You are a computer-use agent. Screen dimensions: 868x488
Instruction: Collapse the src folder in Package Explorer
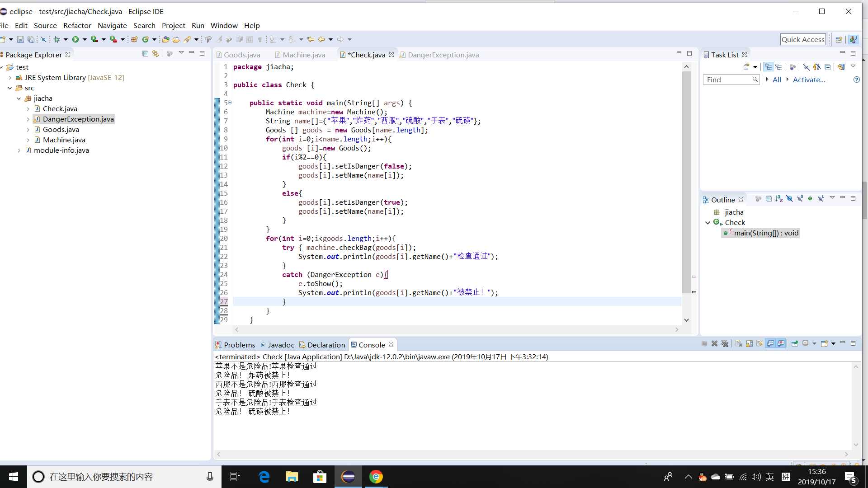pos(9,88)
